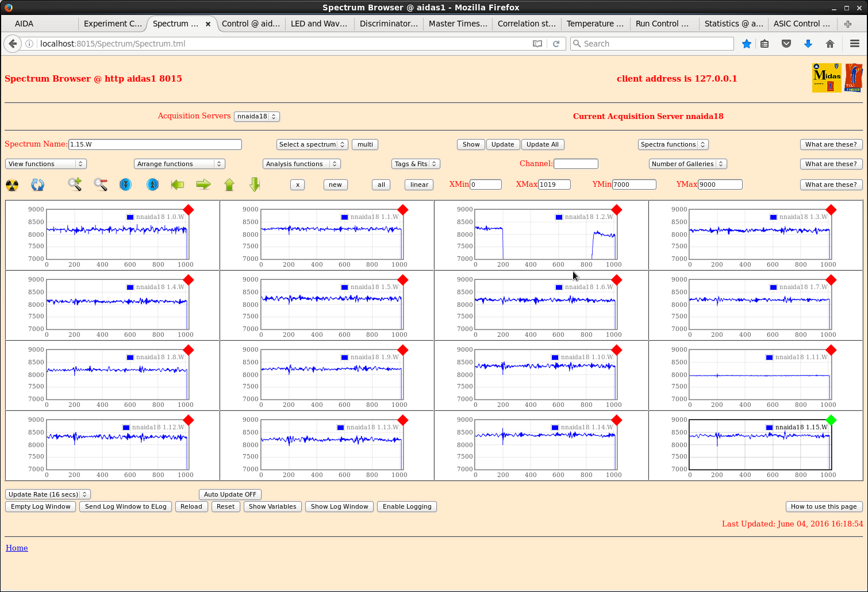
Task: Go to Firefox home page icon
Action: 830,44
